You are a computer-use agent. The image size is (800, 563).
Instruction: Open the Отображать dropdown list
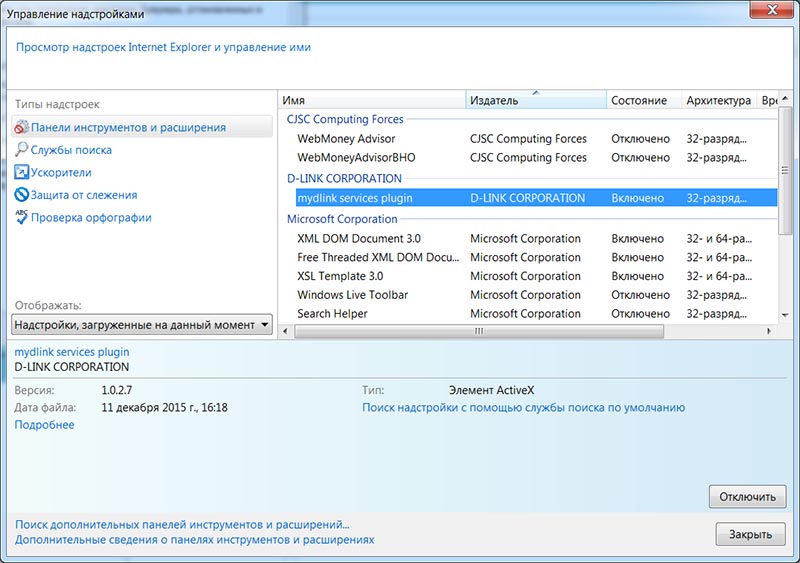142,325
